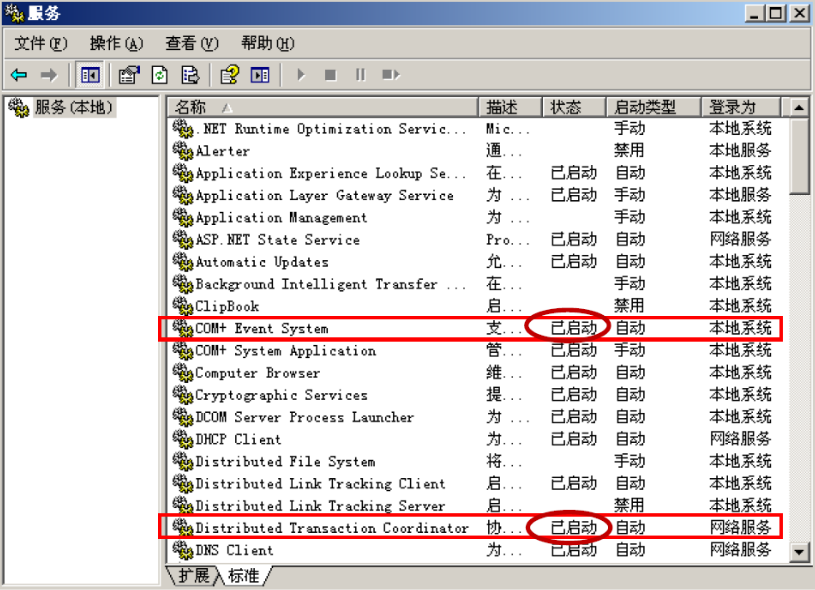Select Application Layer Gateway Service name
The image size is (815, 590).
[324, 195]
